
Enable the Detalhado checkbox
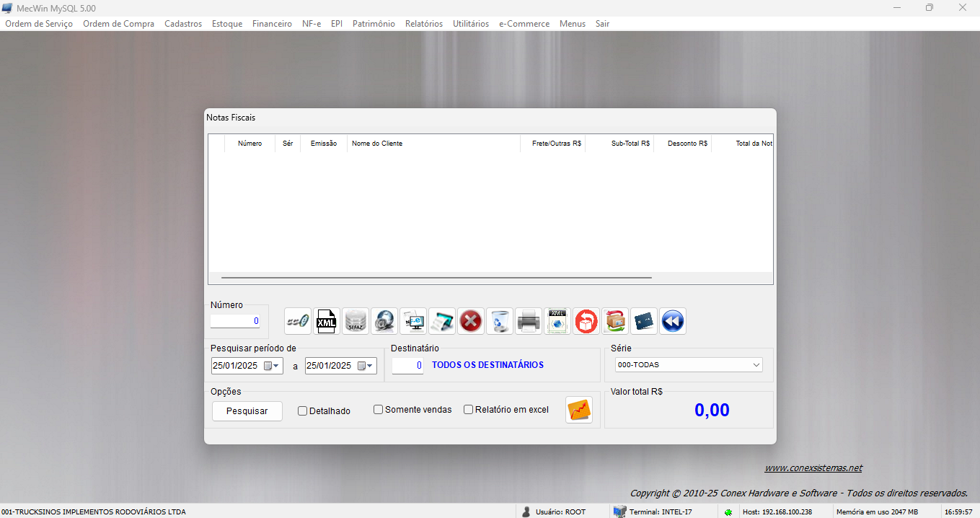pyautogui.click(x=303, y=411)
